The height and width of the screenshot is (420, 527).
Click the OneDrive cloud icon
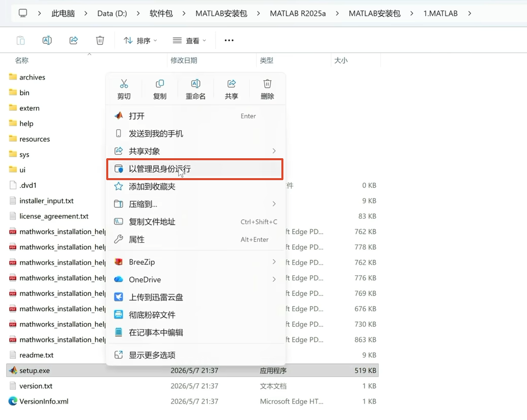(118, 279)
